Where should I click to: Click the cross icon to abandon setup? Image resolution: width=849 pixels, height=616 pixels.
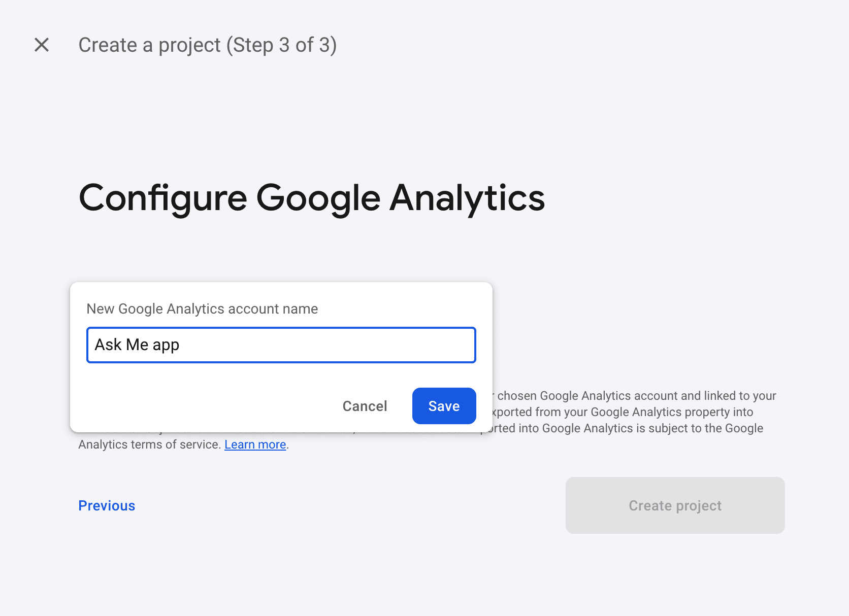point(42,45)
